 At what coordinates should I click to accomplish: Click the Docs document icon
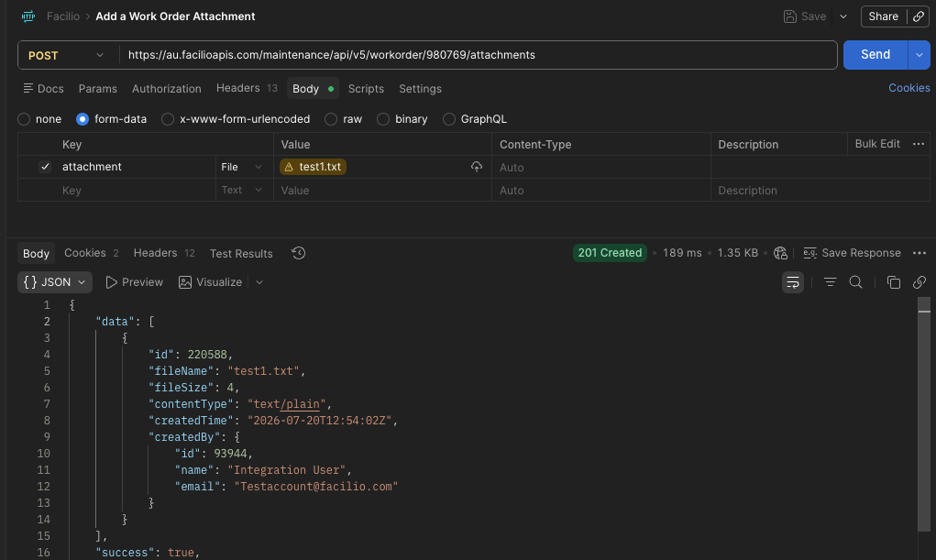(28, 88)
